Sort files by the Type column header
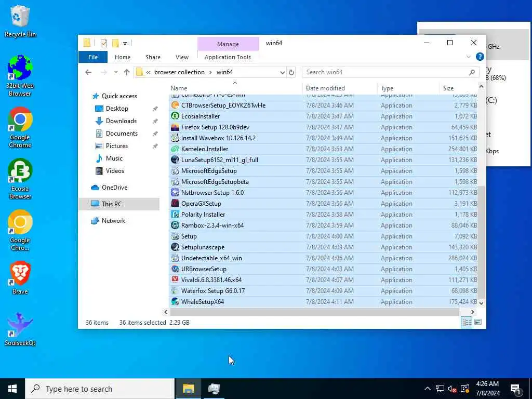Image resolution: width=532 pixels, height=399 pixels. click(x=387, y=88)
